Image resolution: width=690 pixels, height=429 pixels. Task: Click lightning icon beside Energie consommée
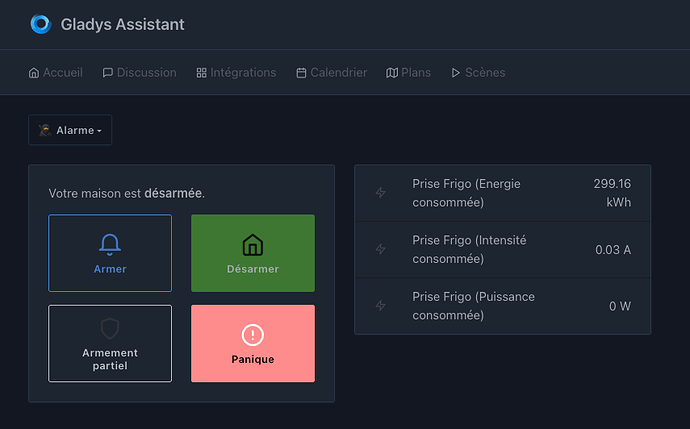[380, 193]
